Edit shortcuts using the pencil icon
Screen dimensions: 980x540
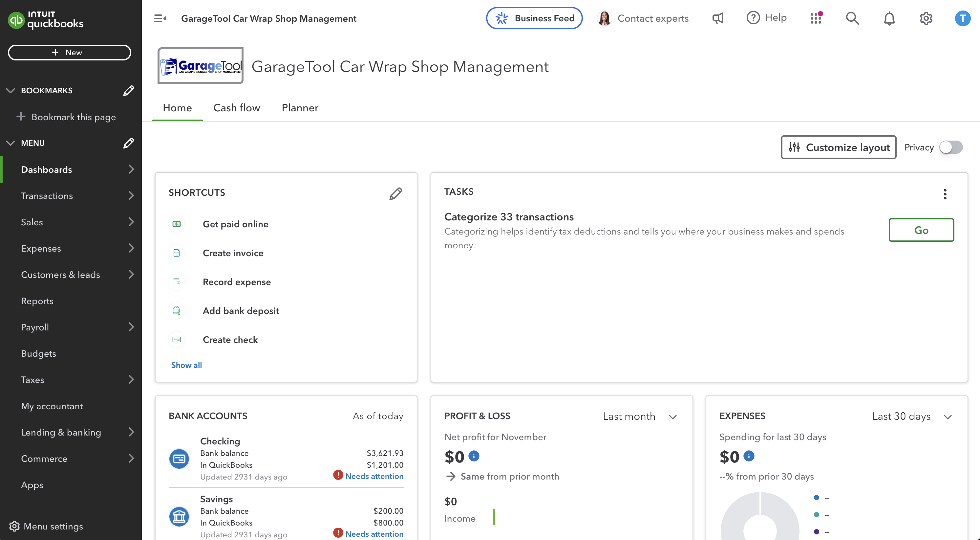[396, 193]
